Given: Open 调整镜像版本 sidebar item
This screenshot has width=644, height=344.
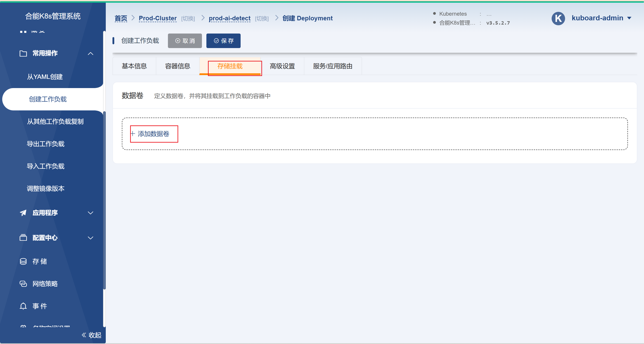Looking at the screenshot, I should pos(45,188).
